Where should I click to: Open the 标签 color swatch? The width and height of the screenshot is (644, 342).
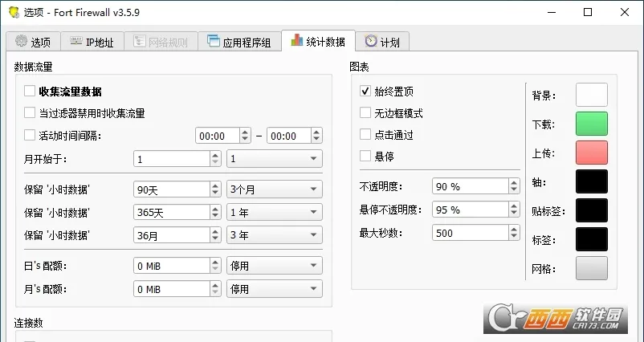(592, 239)
